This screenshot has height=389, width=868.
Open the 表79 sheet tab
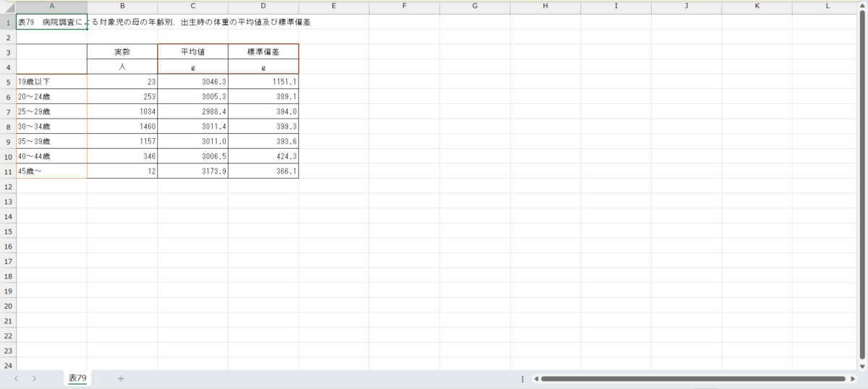(x=77, y=378)
